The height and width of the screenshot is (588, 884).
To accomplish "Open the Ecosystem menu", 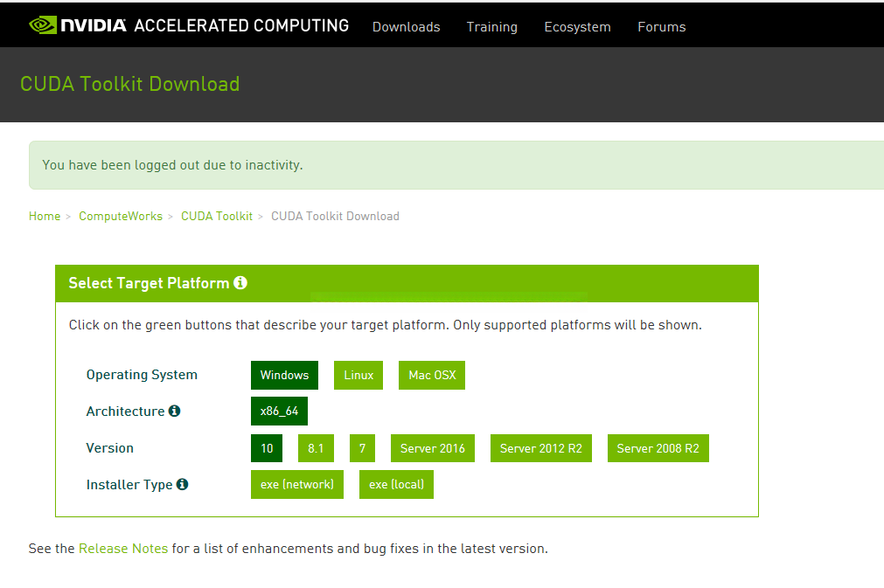I will pos(577,27).
